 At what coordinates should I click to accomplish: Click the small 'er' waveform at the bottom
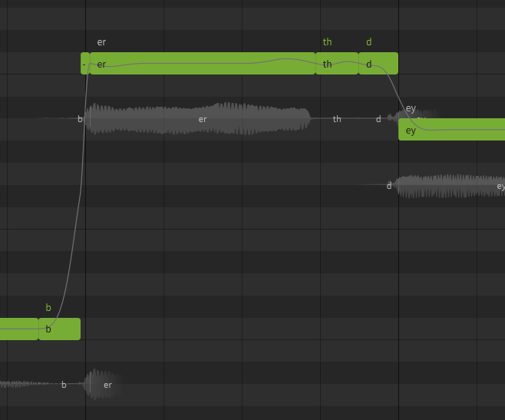103,384
